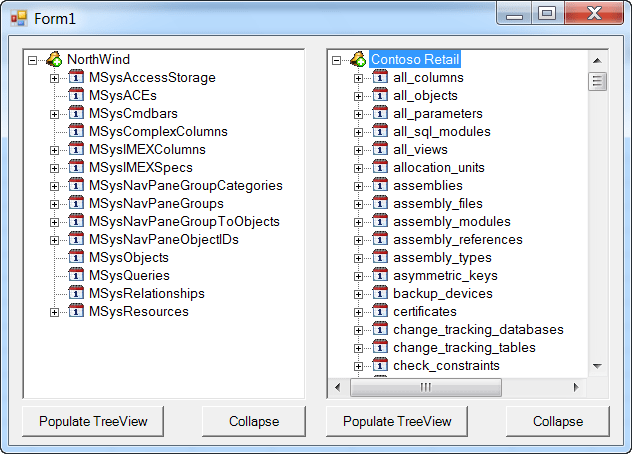This screenshot has width=632, height=454.
Task: Select the MSysIMEXSpecs table name
Action: point(141,167)
